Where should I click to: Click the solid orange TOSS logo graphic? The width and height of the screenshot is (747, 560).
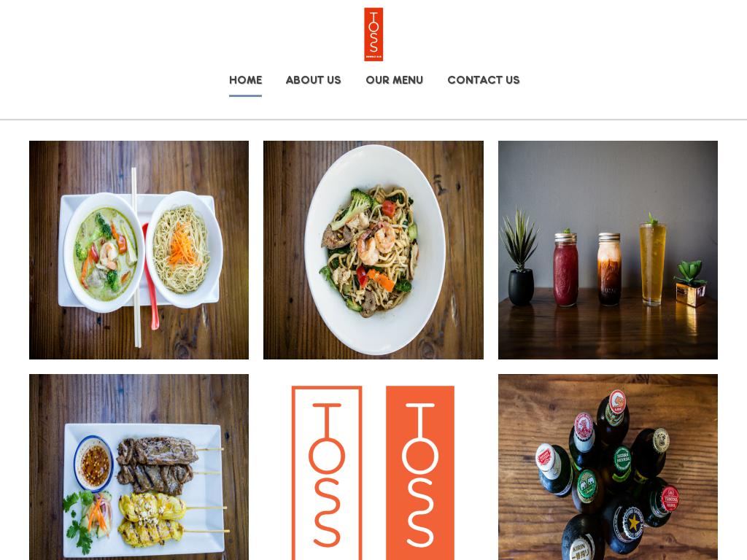tap(419, 472)
